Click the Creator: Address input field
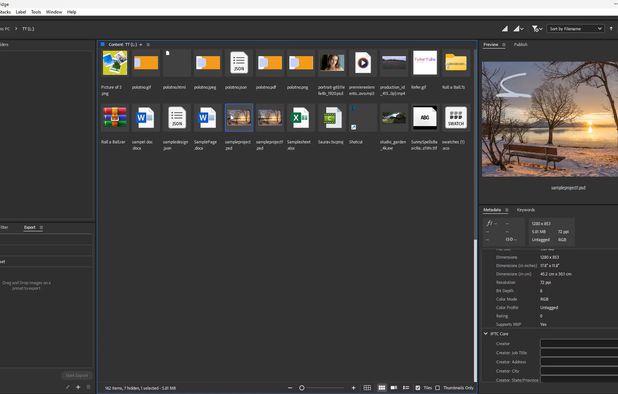The image size is (618, 394). tap(579, 362)
